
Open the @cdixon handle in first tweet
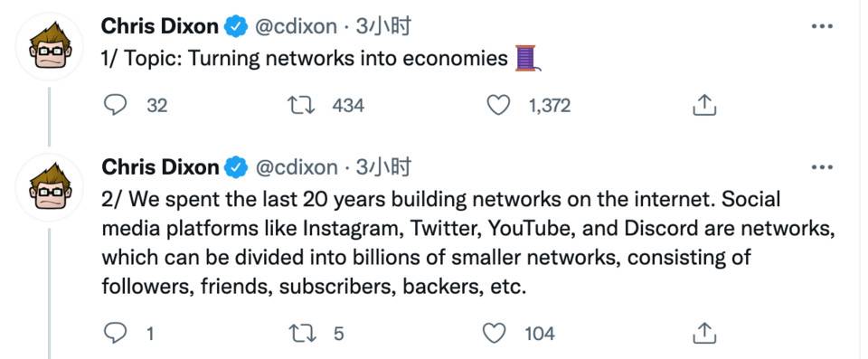pyautogui.click(x=295, y=26)
